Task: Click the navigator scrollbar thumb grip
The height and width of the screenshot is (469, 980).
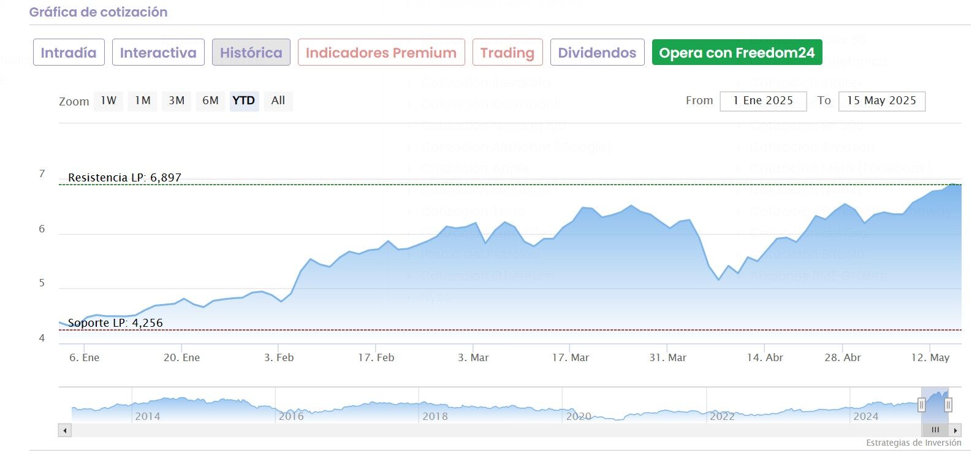Action: [x=935, y=430]
